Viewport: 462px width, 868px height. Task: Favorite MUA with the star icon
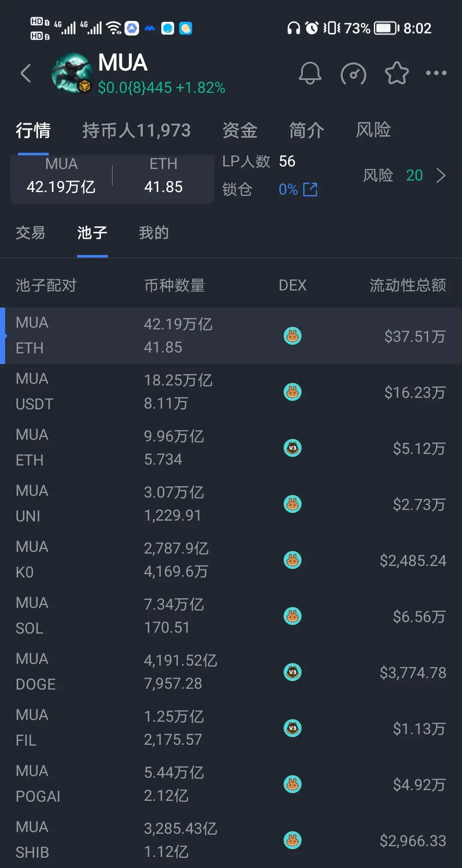(x=397, y=73)
